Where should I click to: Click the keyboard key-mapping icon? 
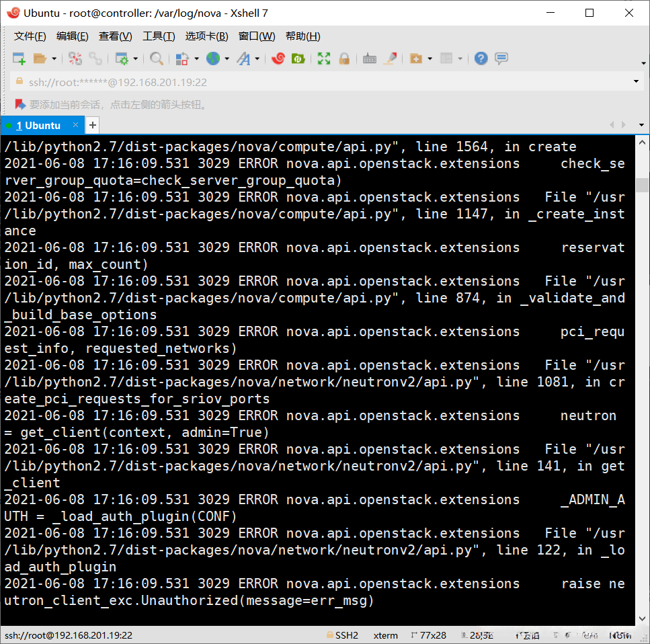point(369,59)
